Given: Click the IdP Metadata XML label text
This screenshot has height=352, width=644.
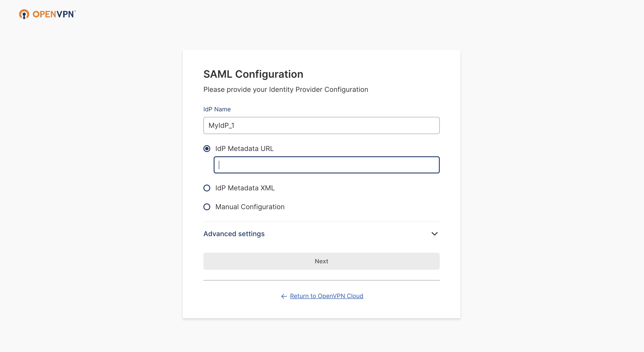Looking at the screenshot, I should tap(245, 188).
